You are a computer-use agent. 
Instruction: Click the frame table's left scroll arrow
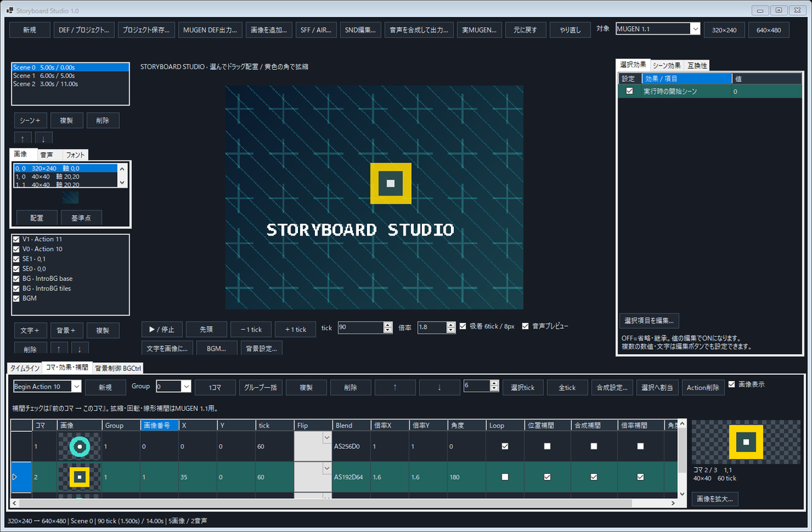click(x=14, y=503)
